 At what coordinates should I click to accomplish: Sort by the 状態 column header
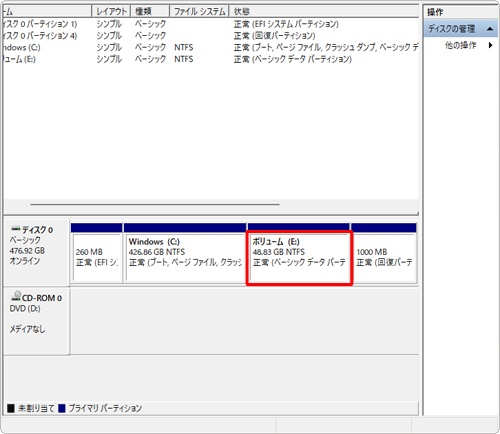324,11
